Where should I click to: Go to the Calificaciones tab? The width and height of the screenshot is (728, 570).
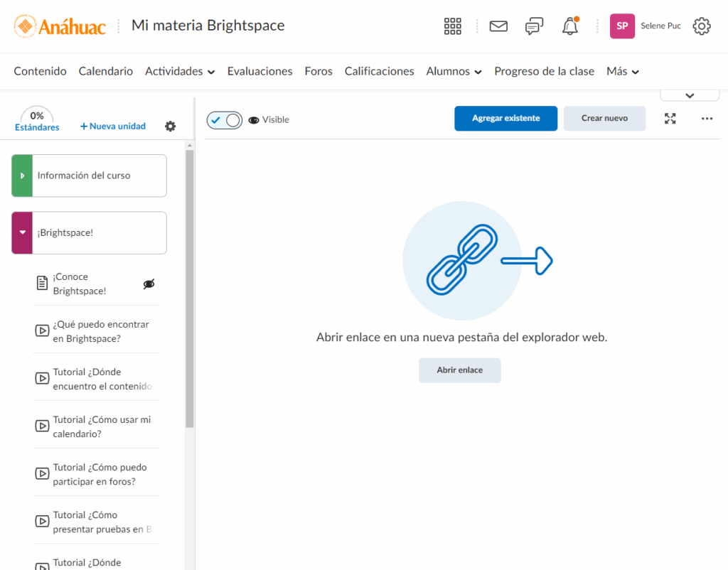(x=379, y=71)
